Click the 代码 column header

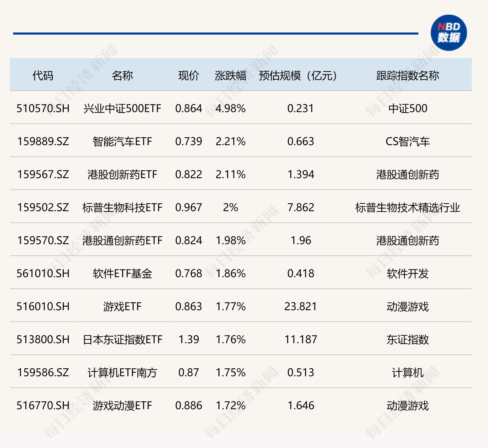click(43, 76)
